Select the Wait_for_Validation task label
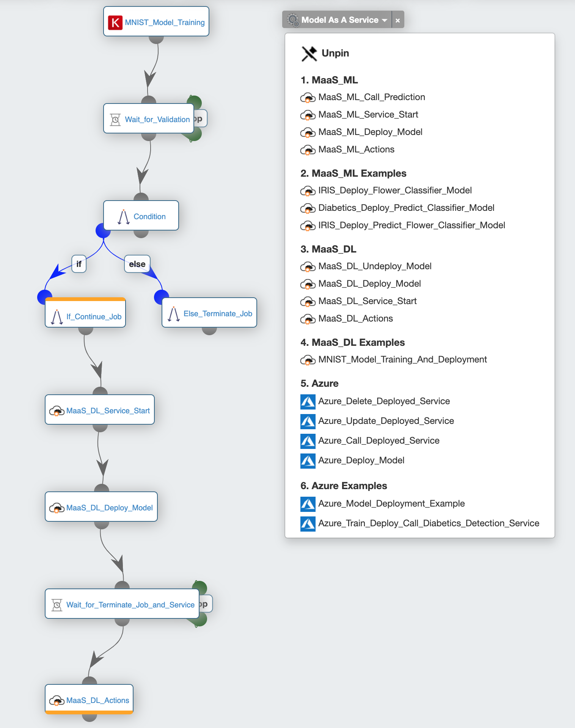This screenshot has height=728, width=575. click(157, 120)
